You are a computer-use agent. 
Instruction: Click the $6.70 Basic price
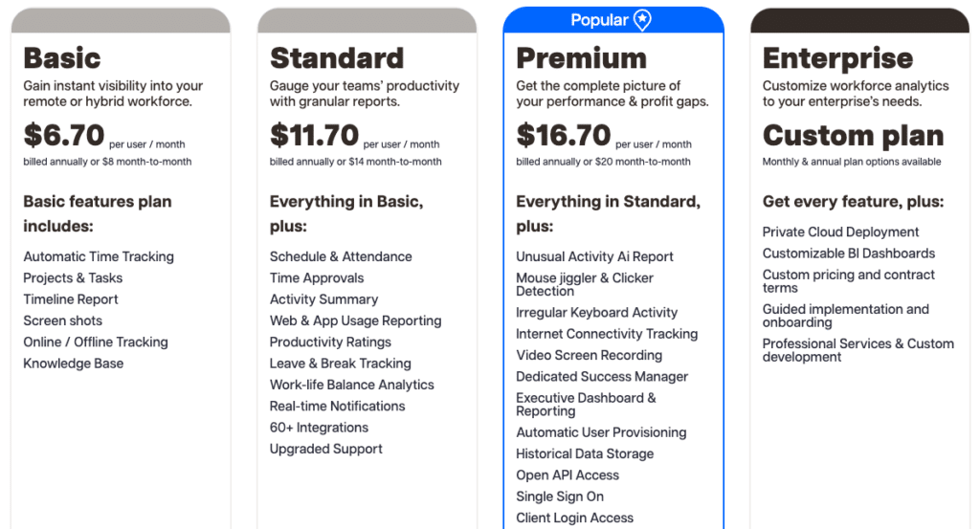pyautogui.click(x=64, y=135)
